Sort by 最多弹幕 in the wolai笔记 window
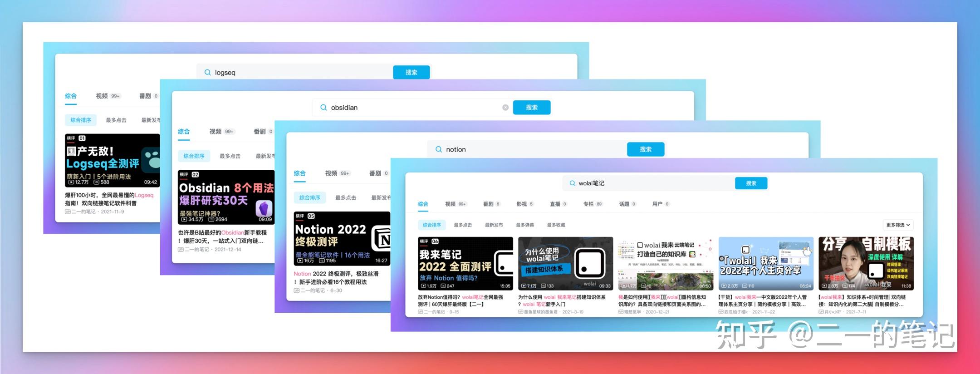Image resolution: width=980 pixels, height=374 pixels. (525, 225)
